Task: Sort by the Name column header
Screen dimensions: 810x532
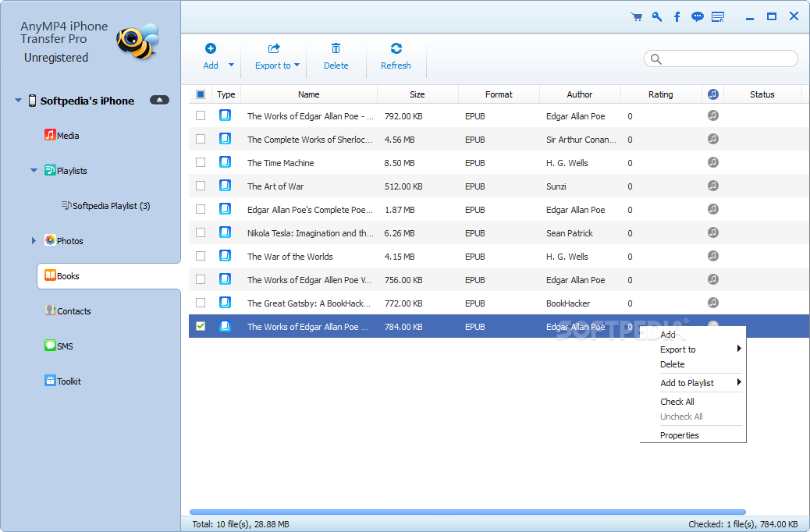Action: (x=309, y=94)
